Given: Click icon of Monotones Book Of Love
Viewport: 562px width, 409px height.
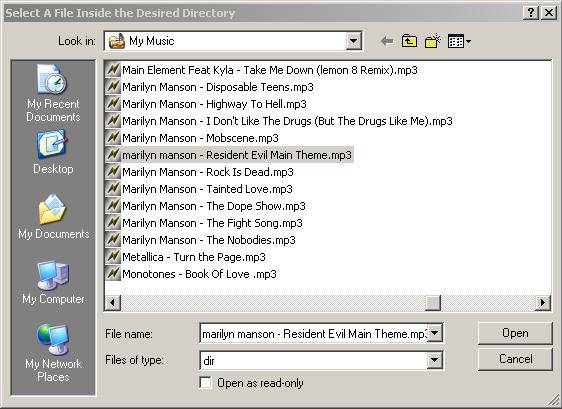Looking at the screenshot, I should click(x=113, y=273).
